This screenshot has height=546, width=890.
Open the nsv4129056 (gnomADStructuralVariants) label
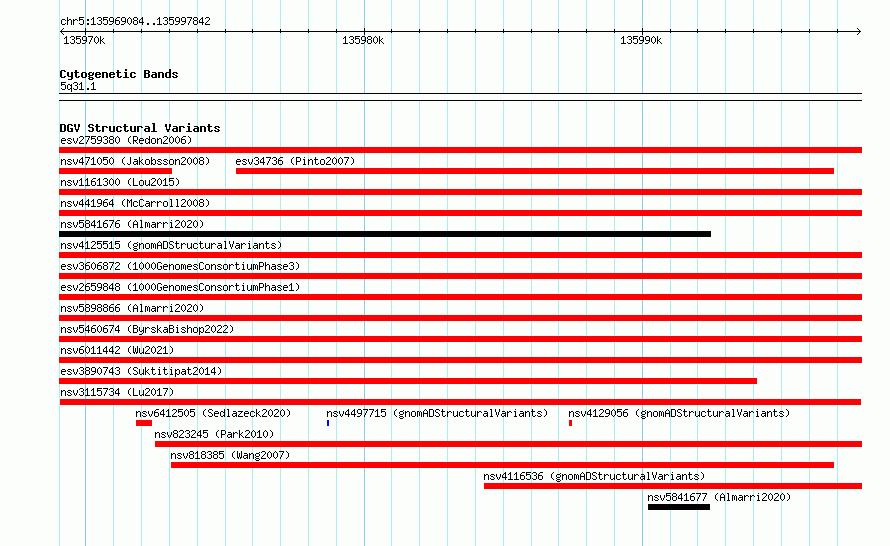point(679,413)
